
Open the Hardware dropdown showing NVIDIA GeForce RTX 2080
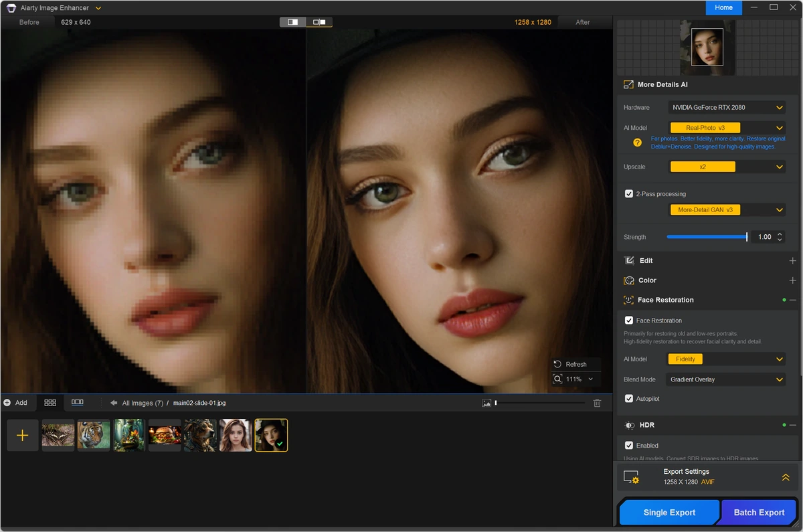(727, 107)
